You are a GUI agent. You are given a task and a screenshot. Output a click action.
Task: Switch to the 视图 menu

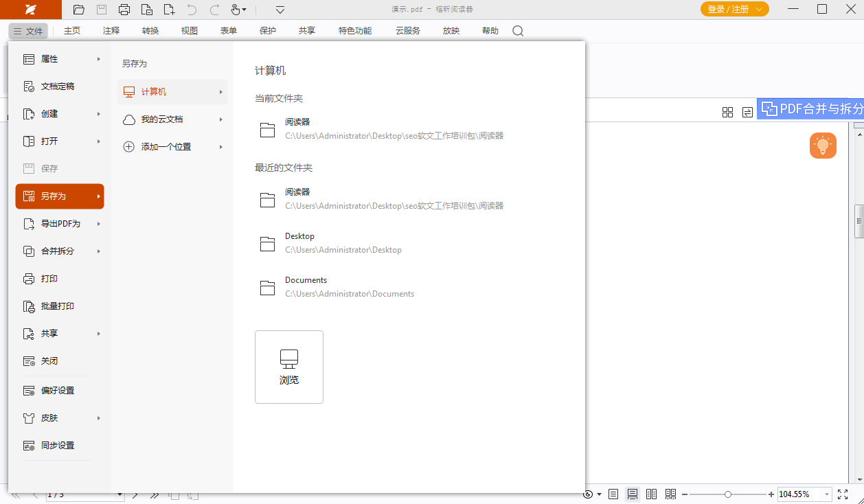[189, 30]
